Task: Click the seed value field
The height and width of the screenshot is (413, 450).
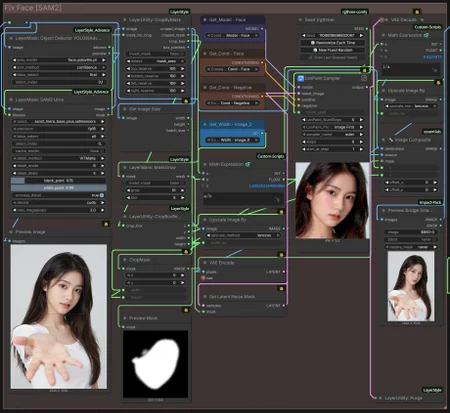Action: point(332,35)
